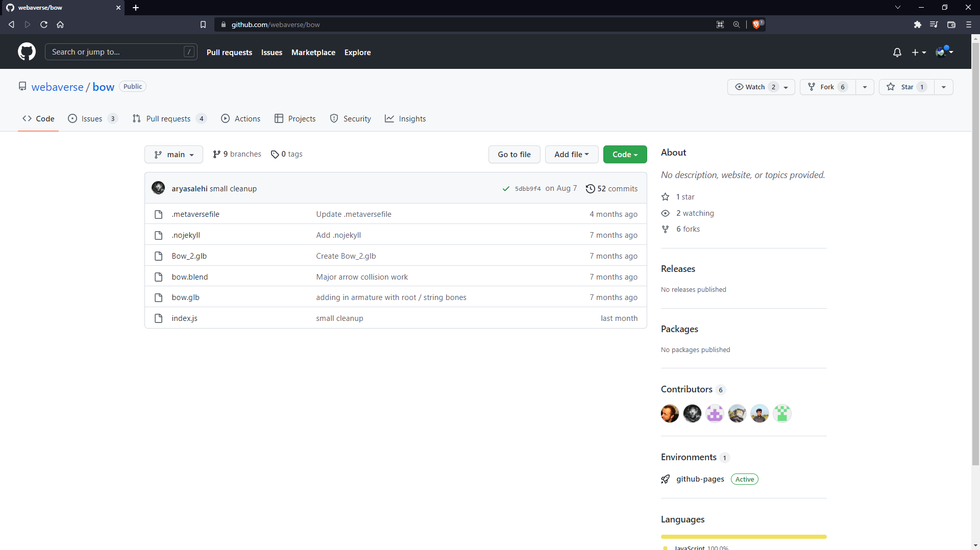Open the Releases heading link

coord(678,269)
